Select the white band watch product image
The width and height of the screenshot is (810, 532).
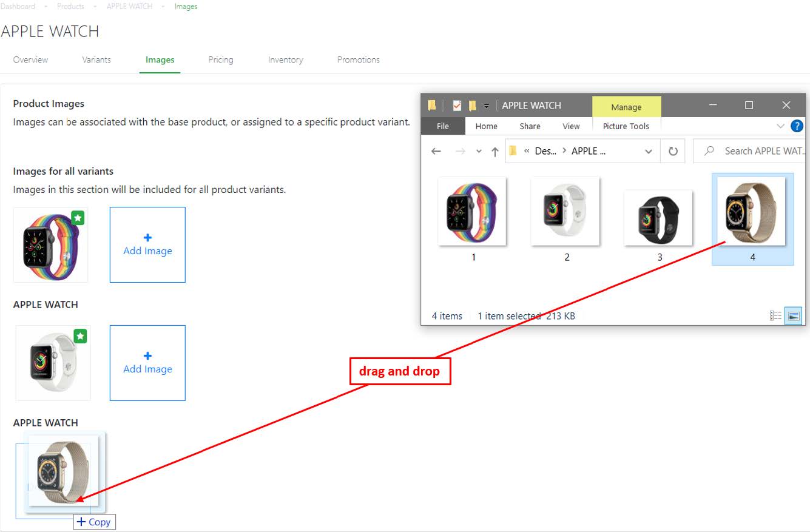[x=53, y=363]
